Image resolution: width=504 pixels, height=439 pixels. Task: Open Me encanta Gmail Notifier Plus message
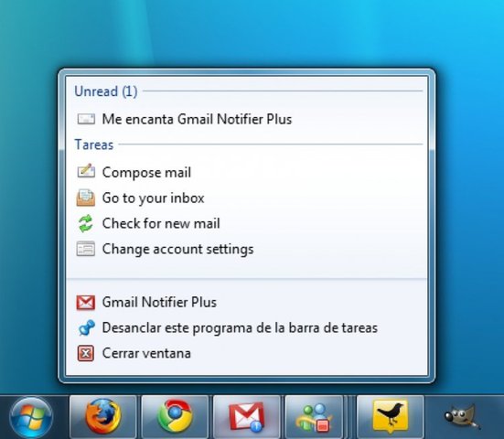pos(197,119)
